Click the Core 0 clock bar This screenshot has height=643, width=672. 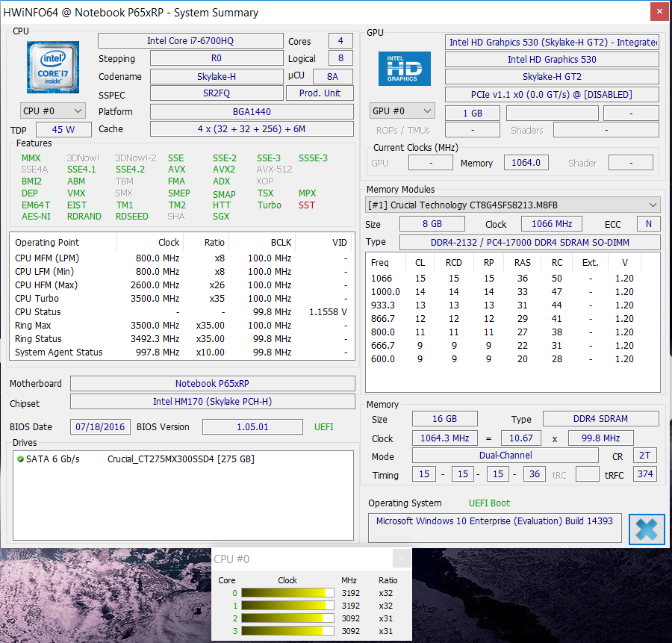287,593
